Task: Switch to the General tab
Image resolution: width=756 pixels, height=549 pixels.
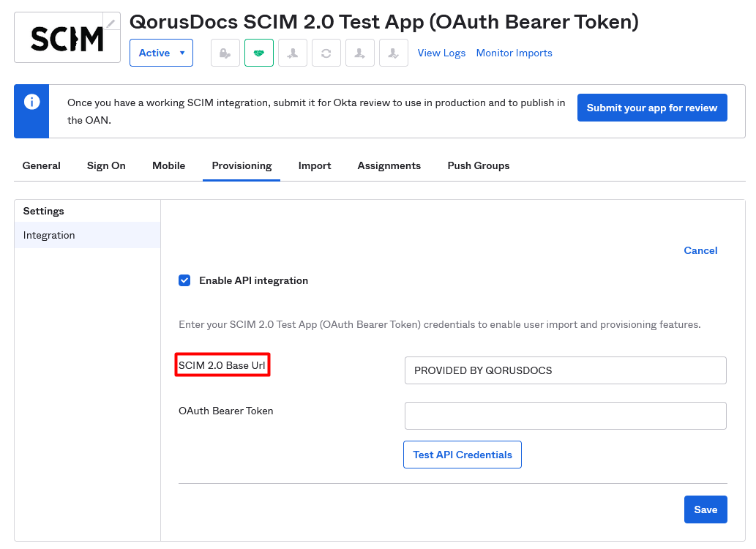Action: pos(42,165)
